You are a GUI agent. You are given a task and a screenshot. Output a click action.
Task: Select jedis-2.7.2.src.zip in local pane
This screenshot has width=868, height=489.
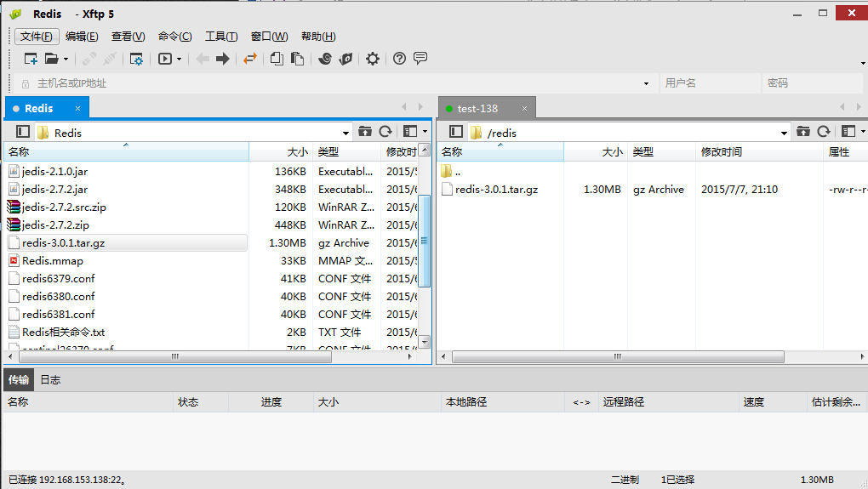pyautogui.click(x=64, y=208)
